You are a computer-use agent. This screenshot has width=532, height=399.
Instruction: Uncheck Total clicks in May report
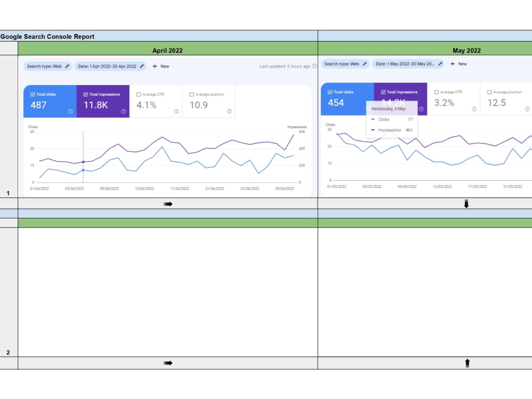pyautogui.click(x=330, y=92)
